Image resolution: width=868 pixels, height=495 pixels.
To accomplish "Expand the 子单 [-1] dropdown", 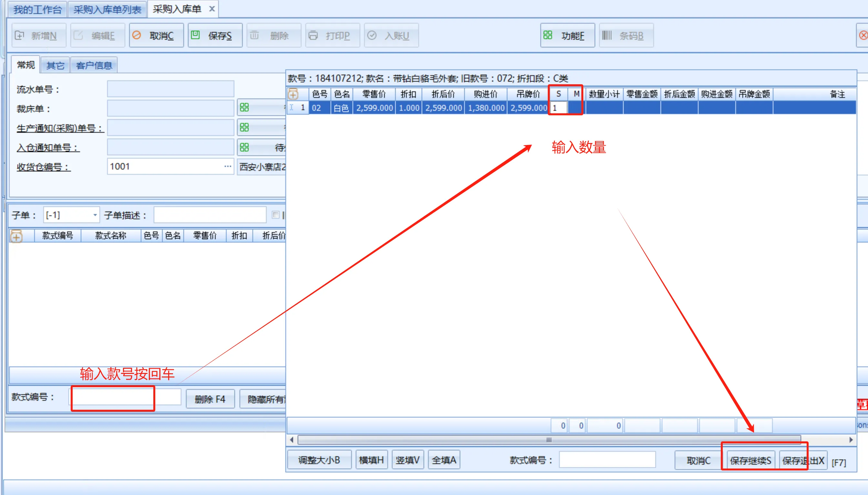I will pyautogui.click(x=95, y=215).
